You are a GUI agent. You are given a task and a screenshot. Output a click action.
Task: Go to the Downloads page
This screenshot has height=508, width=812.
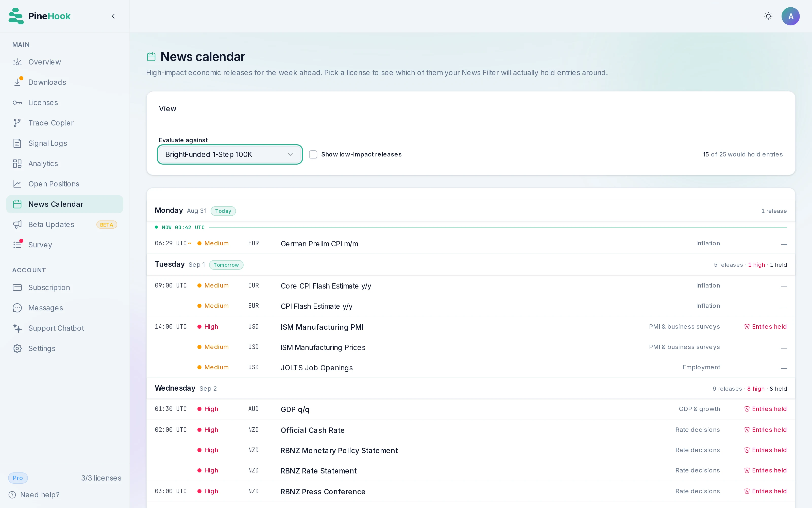coord(64,82)
